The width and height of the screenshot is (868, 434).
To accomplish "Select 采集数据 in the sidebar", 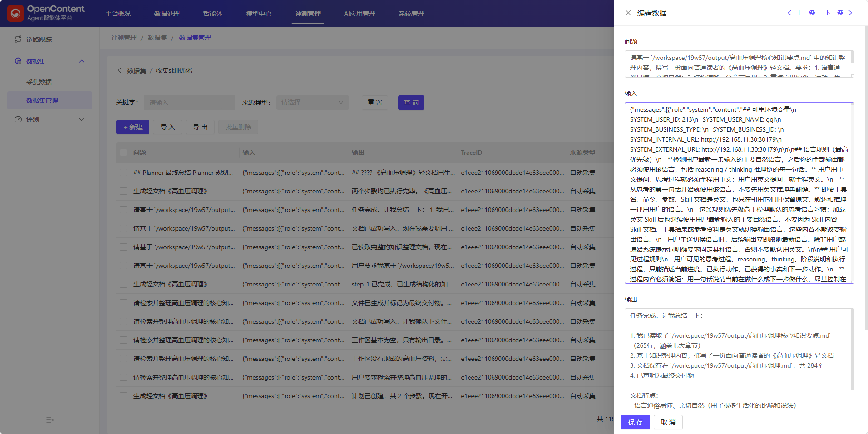I will pos(39,82).
